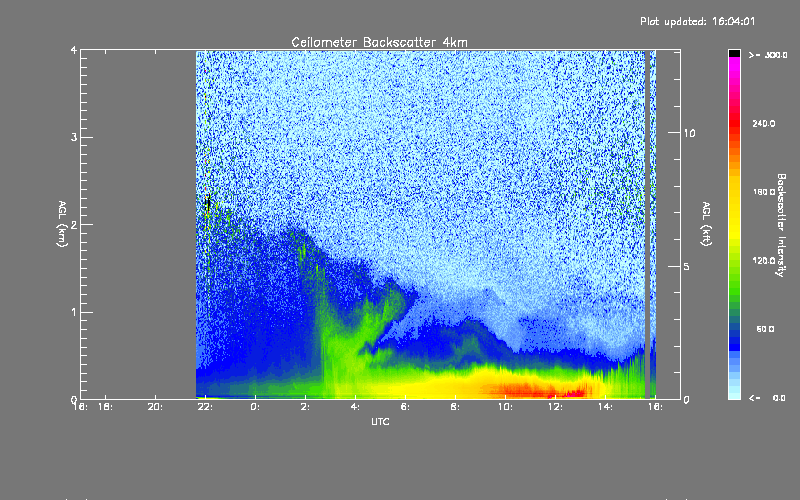Pick the pale cyan bottom of the colorbar

[x=734, y=393]
